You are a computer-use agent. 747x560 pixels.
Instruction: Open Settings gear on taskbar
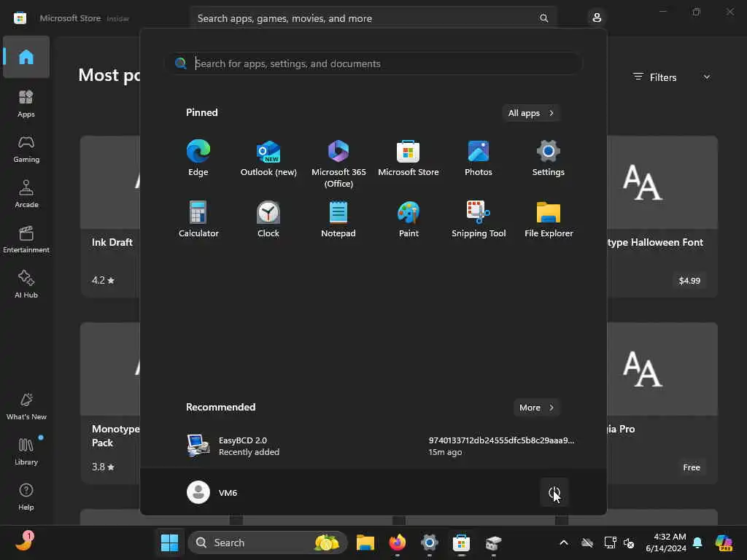point(429,542)
